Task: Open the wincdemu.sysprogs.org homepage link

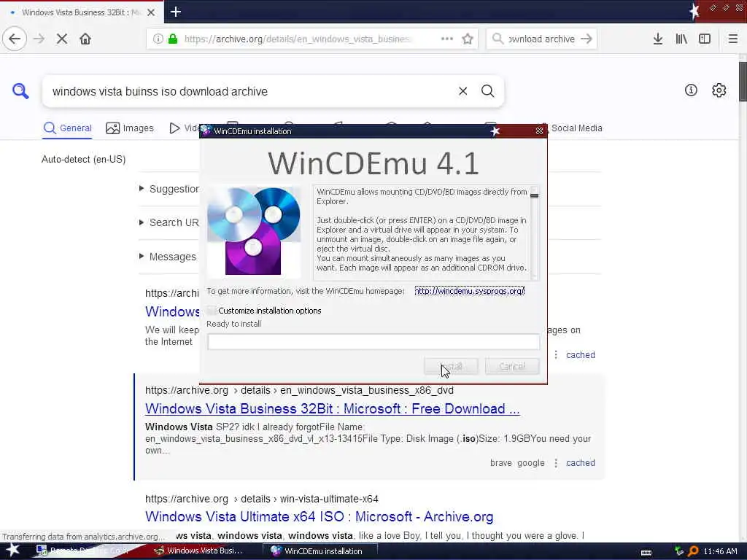Action: 469,290
